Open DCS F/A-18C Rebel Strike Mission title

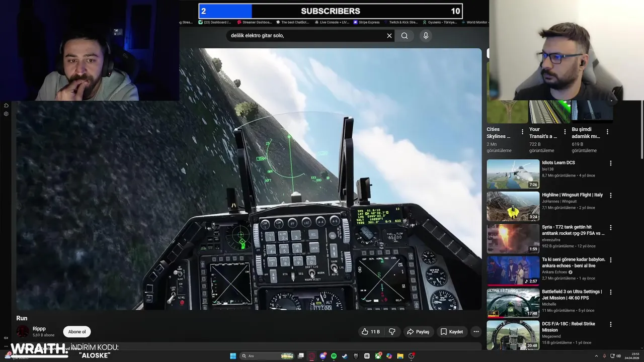point(569,327)
